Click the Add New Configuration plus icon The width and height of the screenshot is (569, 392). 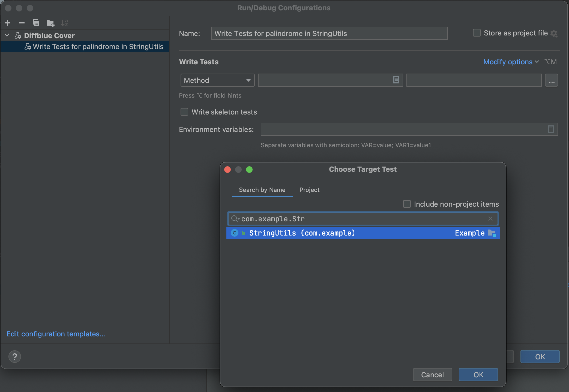coord(8,23)
